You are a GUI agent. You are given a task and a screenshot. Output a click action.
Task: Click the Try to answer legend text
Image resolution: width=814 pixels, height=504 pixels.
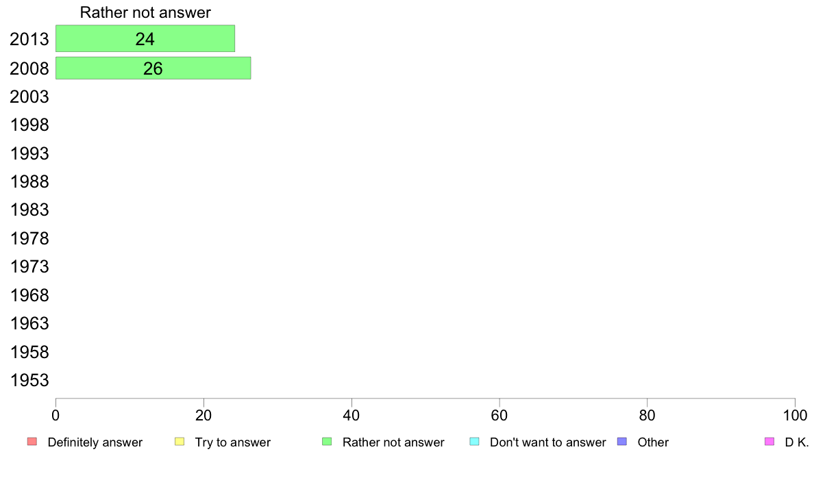[232, 442]
